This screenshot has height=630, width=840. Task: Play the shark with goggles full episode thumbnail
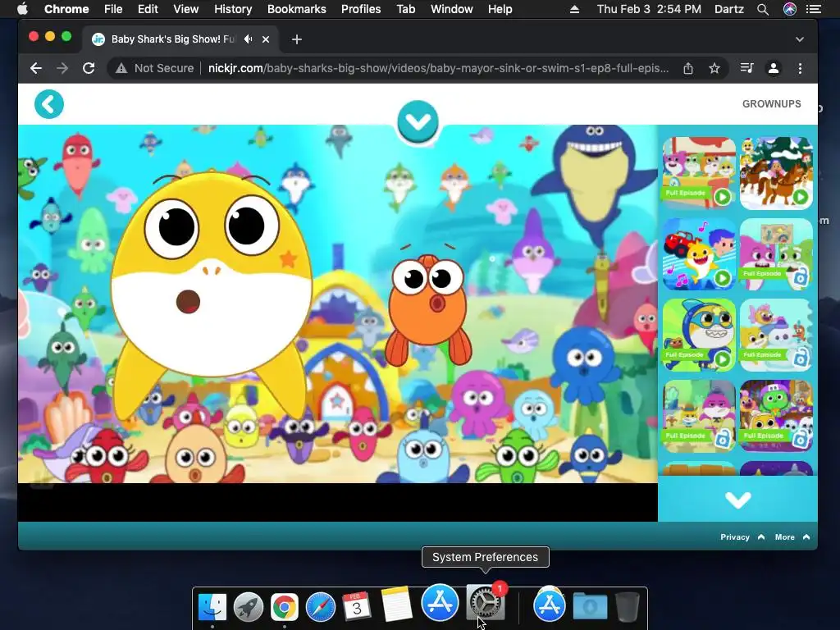pyautogui.click(x=699, y=335)
